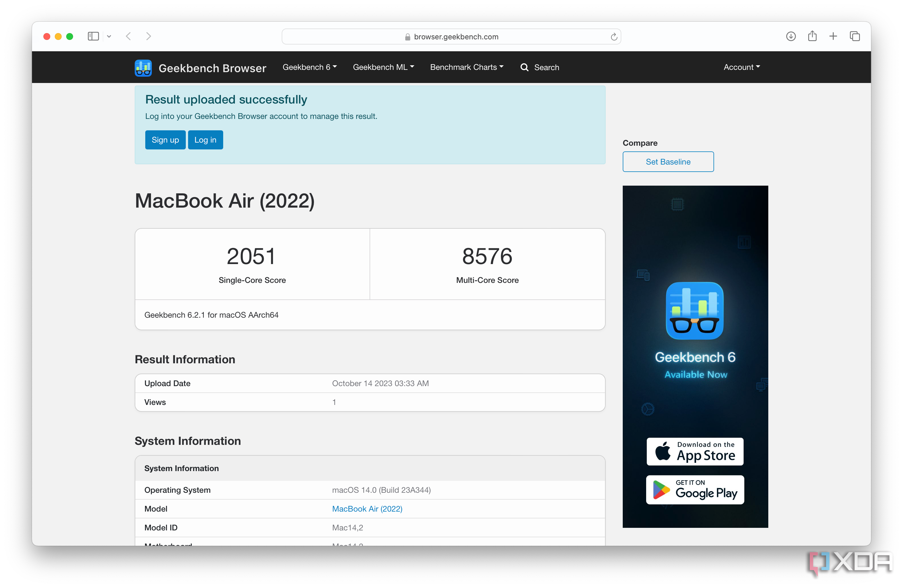The height and width of the screenshot is (588, 903).
Task: Expand the Account dropdown
Action: (x=741, y=67)
